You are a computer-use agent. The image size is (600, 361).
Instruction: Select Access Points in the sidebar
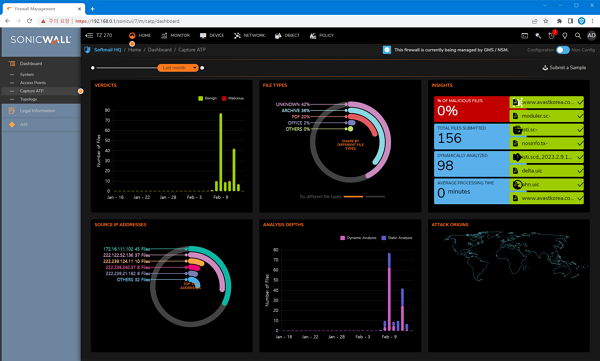(x=33, y=83)
